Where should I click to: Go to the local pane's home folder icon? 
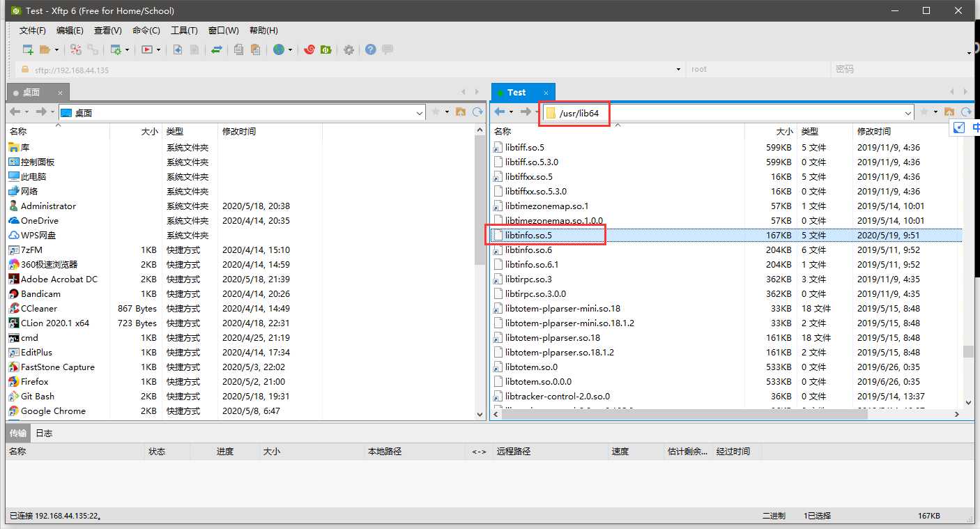pyautogui.click(x=461, y=112)
